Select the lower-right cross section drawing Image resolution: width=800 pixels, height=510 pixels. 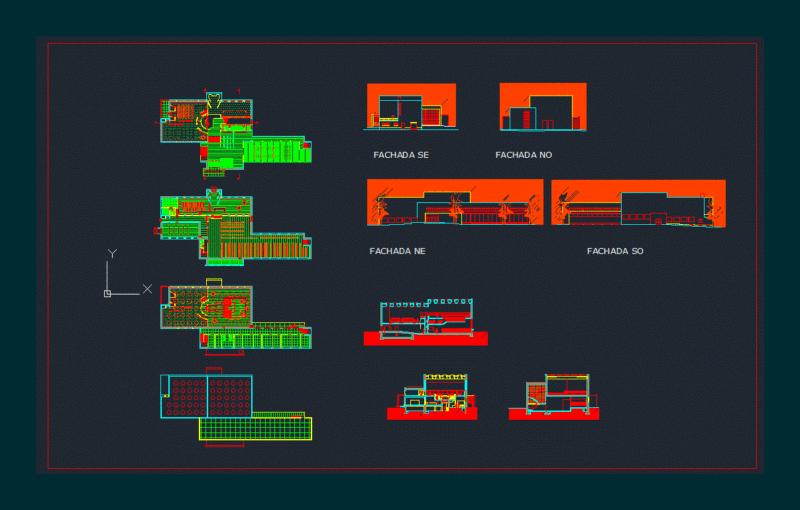(x=554, y=397)
